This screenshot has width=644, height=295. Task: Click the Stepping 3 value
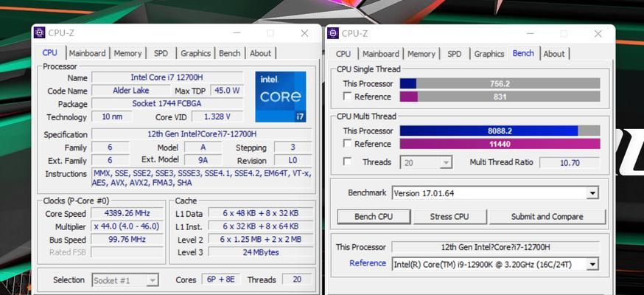tap(293, 147)
